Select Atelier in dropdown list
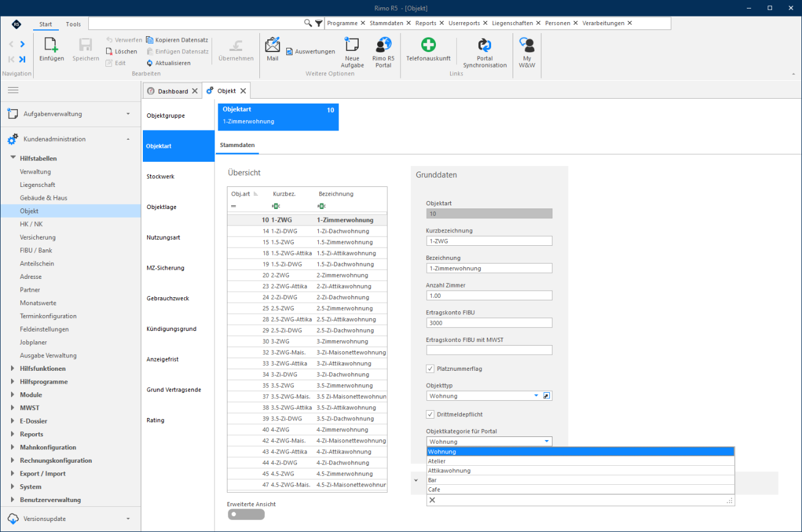The image size is (802, 532). 581,461
